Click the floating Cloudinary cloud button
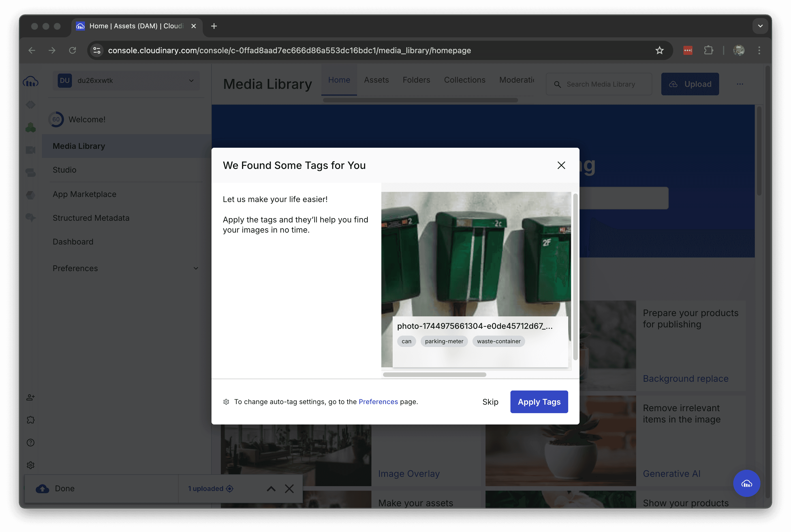The image size is (791, 532). pyautogui.click(x=746, y=484)
